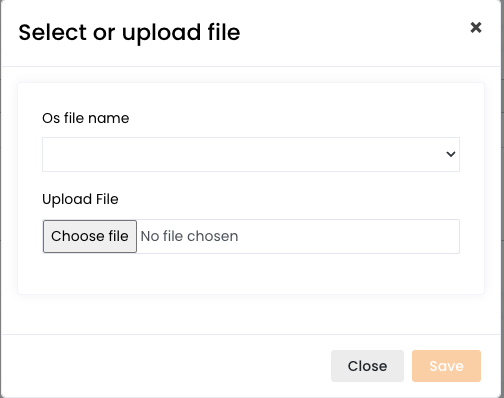Focus the Os file name combo box
The height and width of the screenshot is (398, 504).
tap(251, 154)
